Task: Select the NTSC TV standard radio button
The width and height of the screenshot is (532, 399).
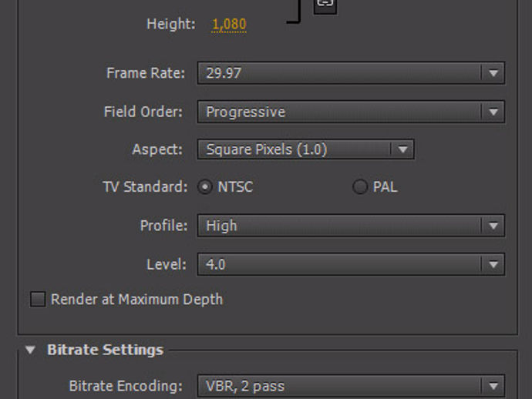Action: coord(205,186)
